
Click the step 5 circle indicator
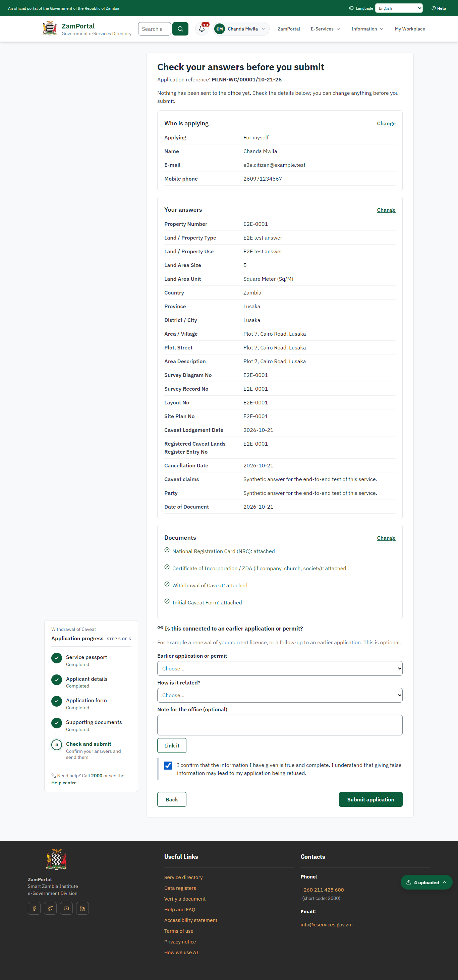point(56,744)
